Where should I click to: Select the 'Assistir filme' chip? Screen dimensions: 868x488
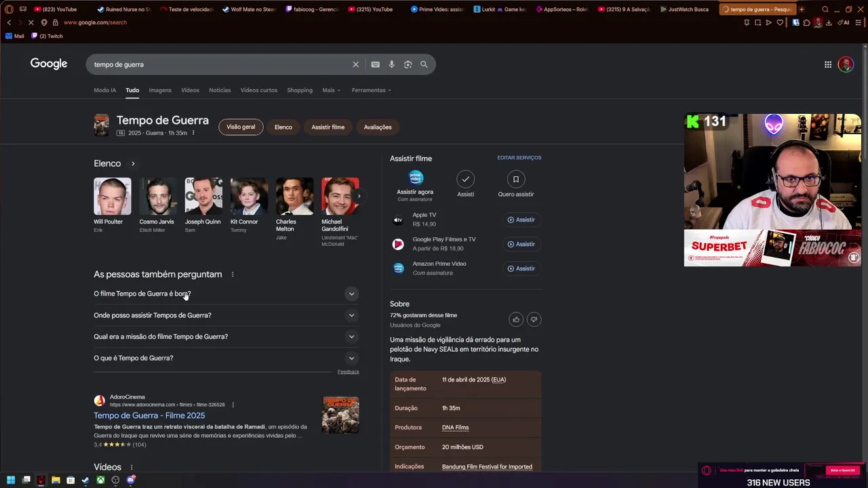[328, 127]
